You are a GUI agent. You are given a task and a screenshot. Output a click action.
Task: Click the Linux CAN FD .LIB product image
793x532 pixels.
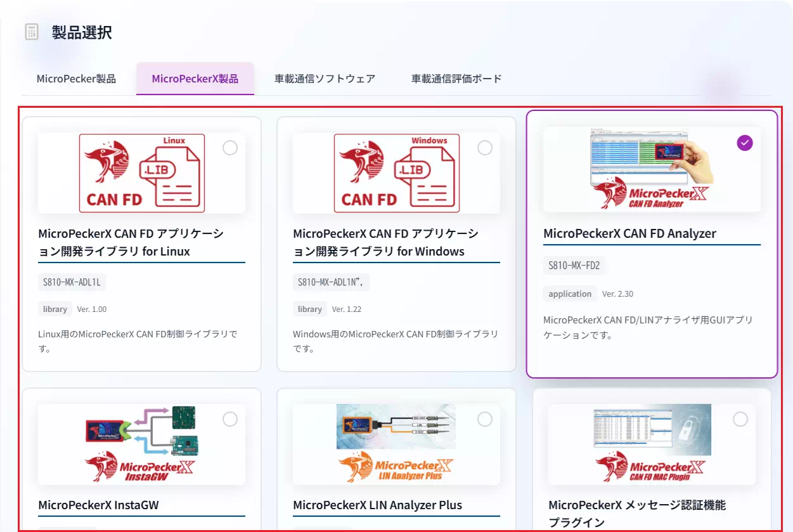coord(141,172)
